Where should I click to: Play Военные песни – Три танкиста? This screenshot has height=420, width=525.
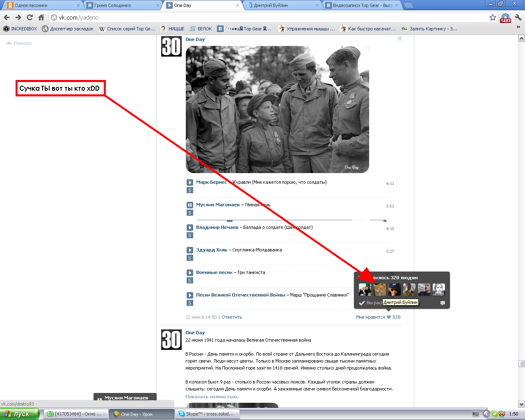(189, 273)
